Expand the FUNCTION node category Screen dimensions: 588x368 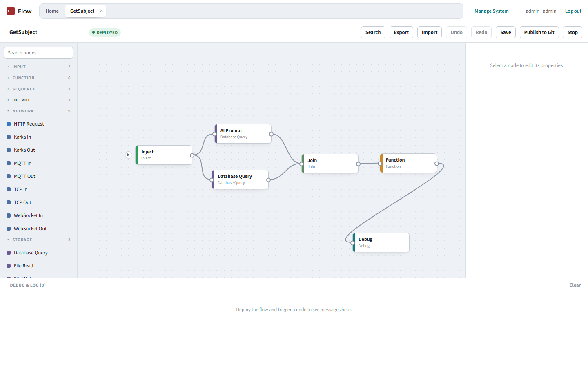39,78
